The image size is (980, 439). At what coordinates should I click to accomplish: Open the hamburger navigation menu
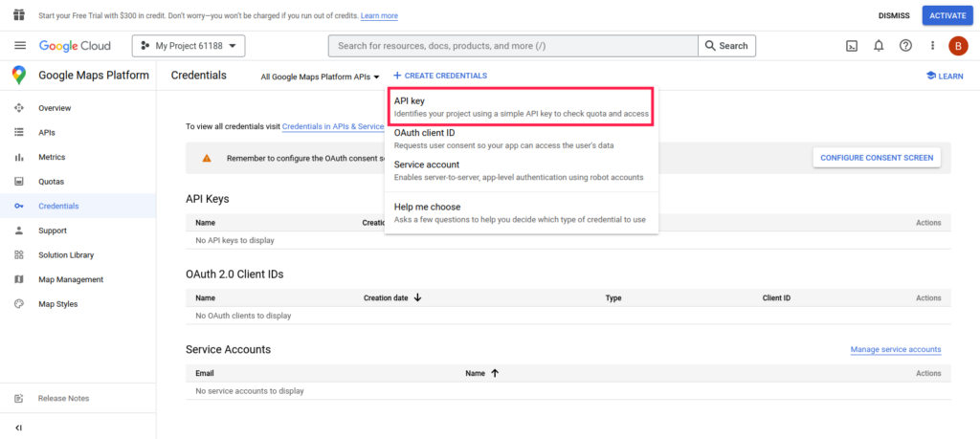(19, 46)
